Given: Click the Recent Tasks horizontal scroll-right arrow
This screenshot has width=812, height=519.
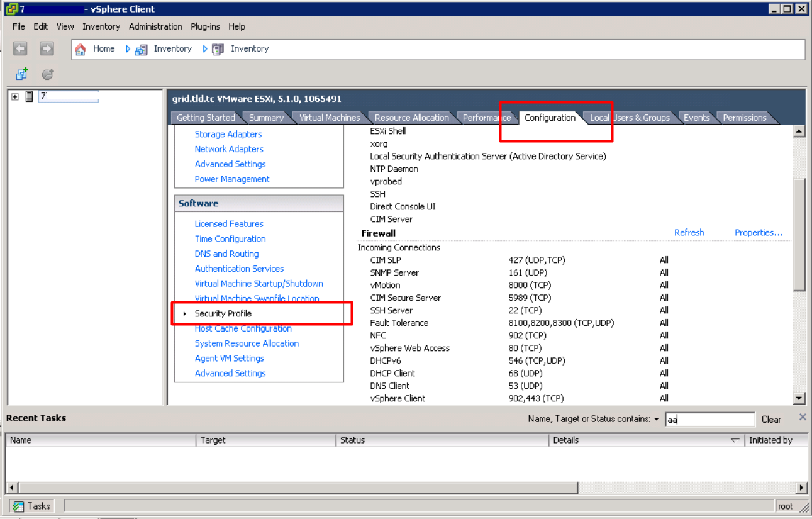Looking at the screenshot, I should click(x=802, y=488).
